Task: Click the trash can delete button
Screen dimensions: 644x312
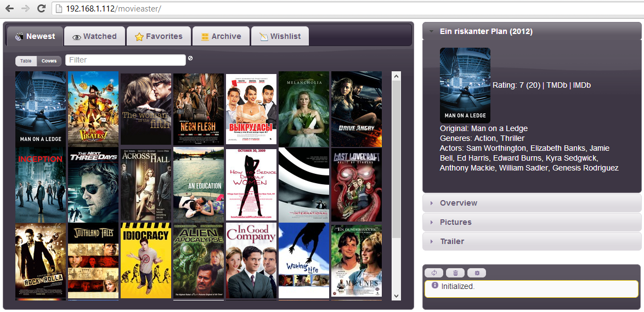Action: coord(455,273)
